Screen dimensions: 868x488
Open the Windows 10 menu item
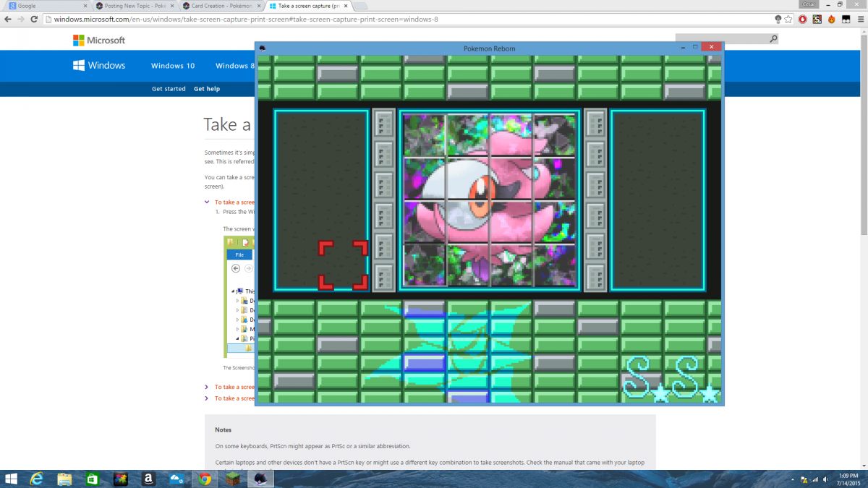[x=173, y=66]
